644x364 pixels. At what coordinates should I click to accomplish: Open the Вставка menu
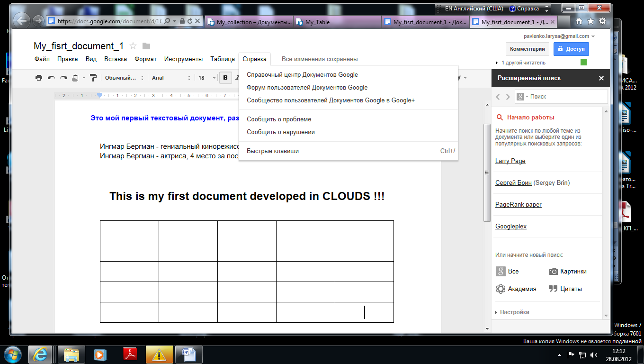coord(116,59)
